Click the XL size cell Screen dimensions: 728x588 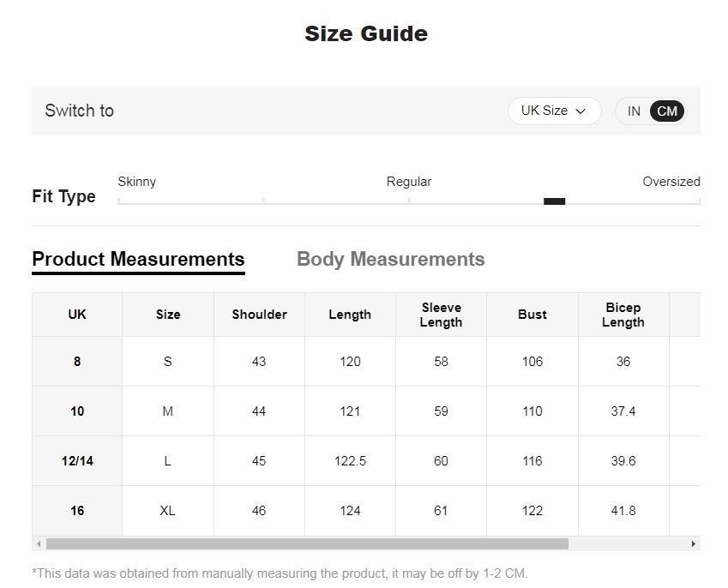[x=167, y=511]
